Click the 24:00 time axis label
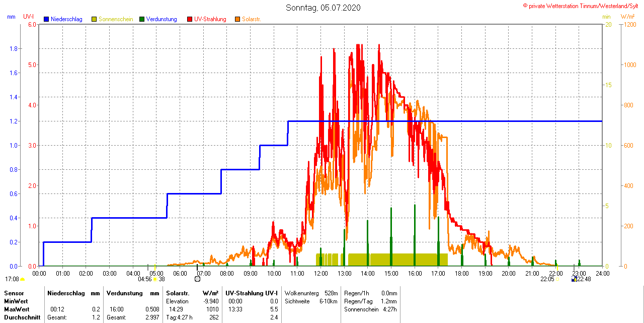Image resolution: width=644 pixels, height=323 pixels. (603, 273)
